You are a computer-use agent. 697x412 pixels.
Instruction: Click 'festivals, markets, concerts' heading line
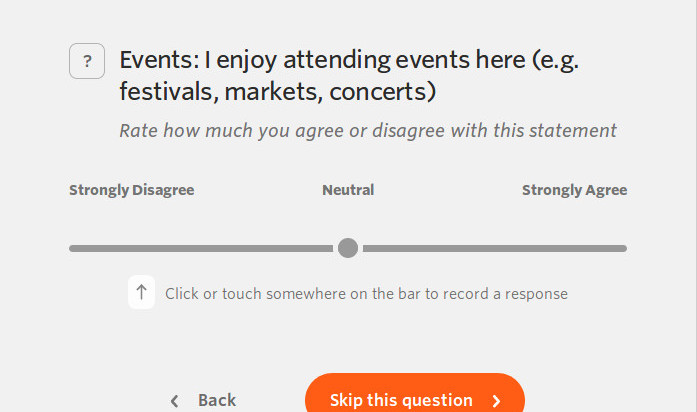277,93
